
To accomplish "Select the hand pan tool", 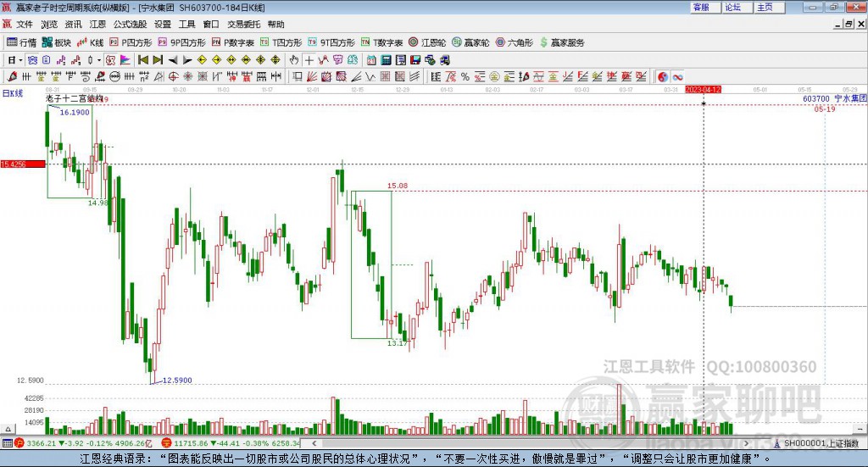I will click(x=294, y=60).
